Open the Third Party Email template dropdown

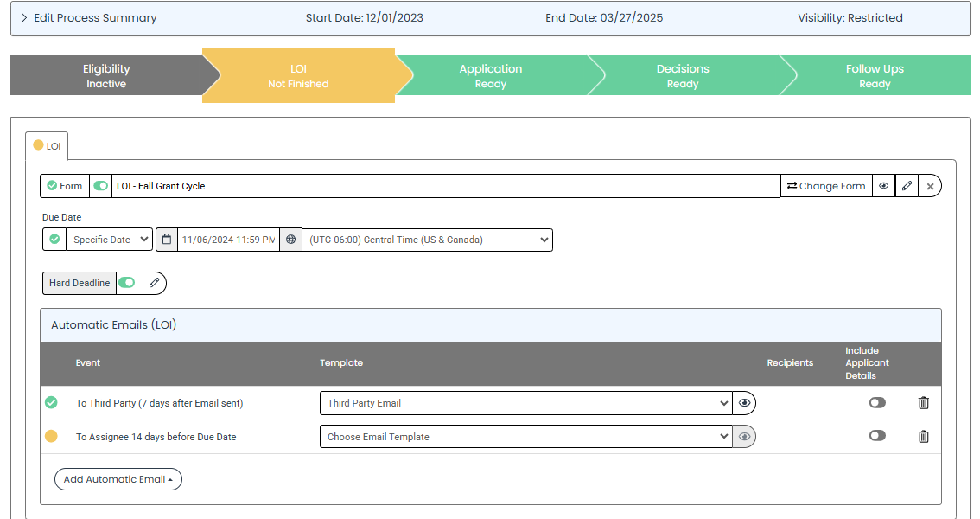coord(525,403)
